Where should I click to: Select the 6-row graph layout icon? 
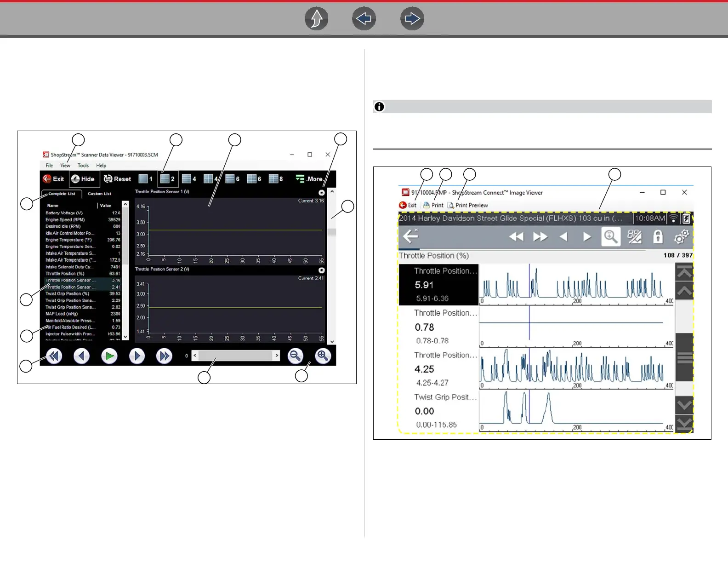[x=233, y=179]
